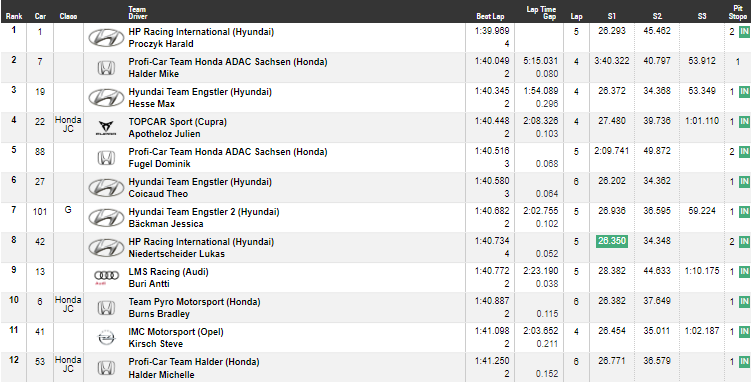Click Opel logo for IMC Motorsport
Screen dimensions: 753x382
click(x=106, y=338)
